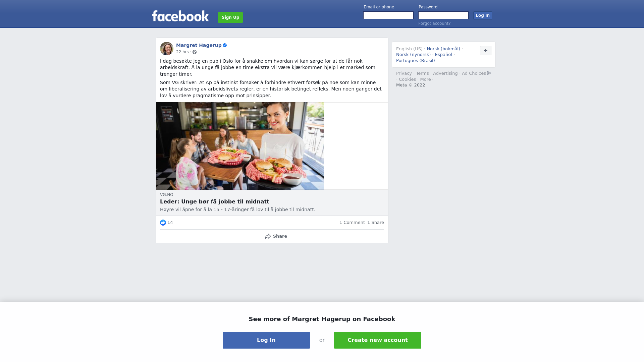Open the burger restaurant article image
Viewport: 644px width, 362px height.
pos(240,146)
